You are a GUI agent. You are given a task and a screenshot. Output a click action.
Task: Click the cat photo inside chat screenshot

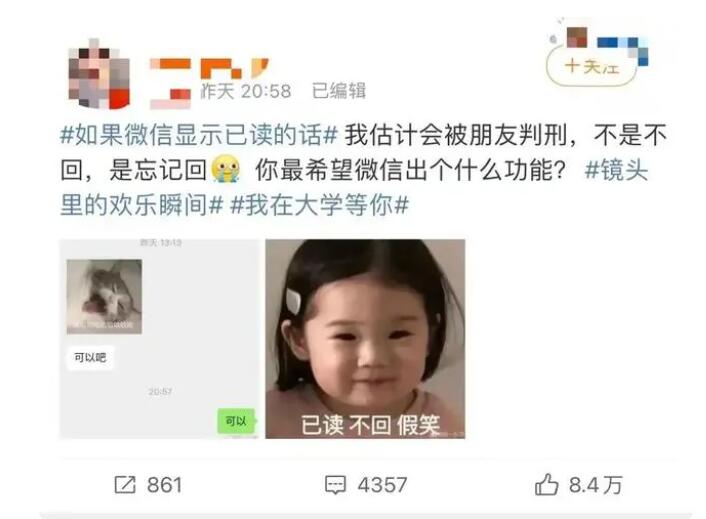pos(104,297)
